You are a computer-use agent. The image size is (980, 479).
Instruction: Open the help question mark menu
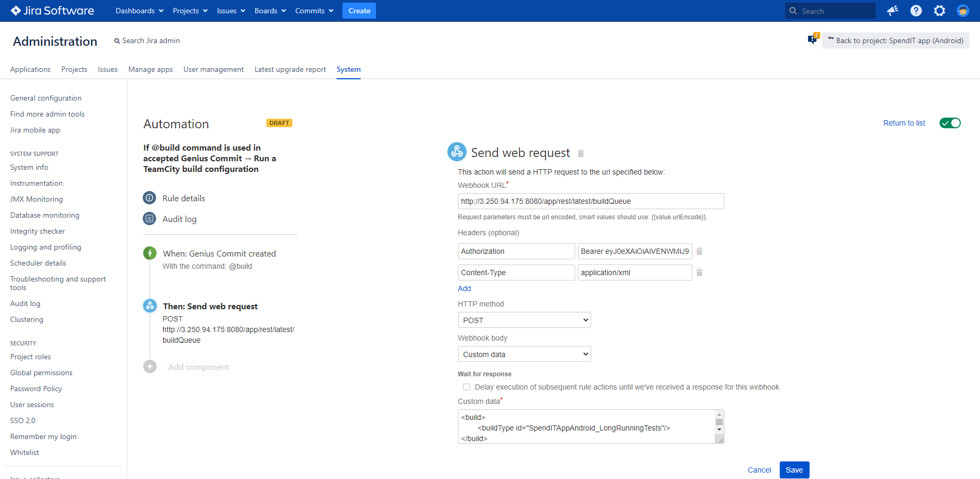point(916,11)
